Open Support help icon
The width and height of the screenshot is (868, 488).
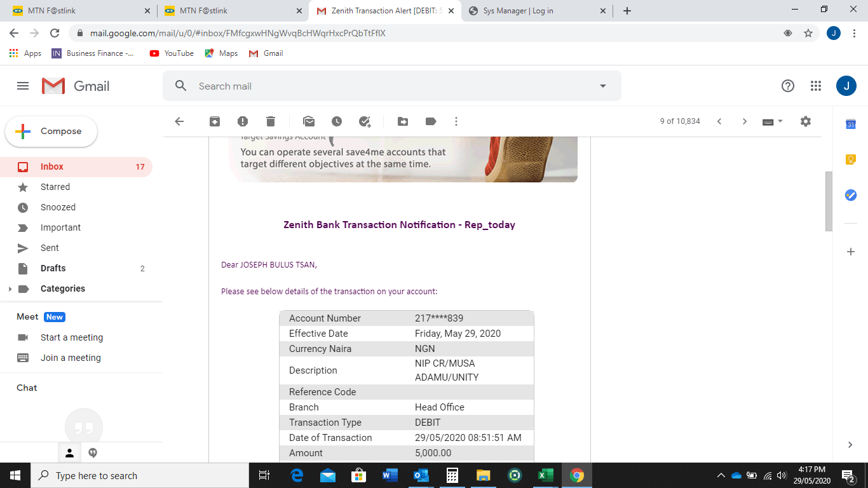(x=788, y=86)
